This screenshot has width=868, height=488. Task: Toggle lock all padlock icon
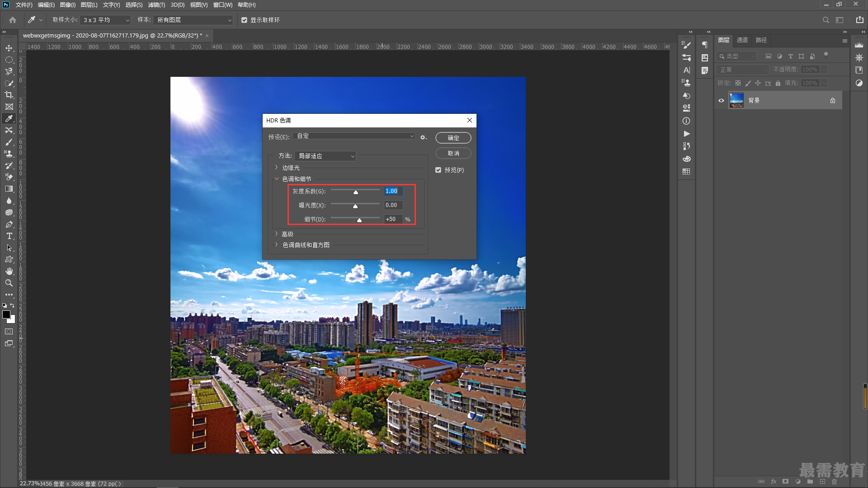click(x=778, y=83)
